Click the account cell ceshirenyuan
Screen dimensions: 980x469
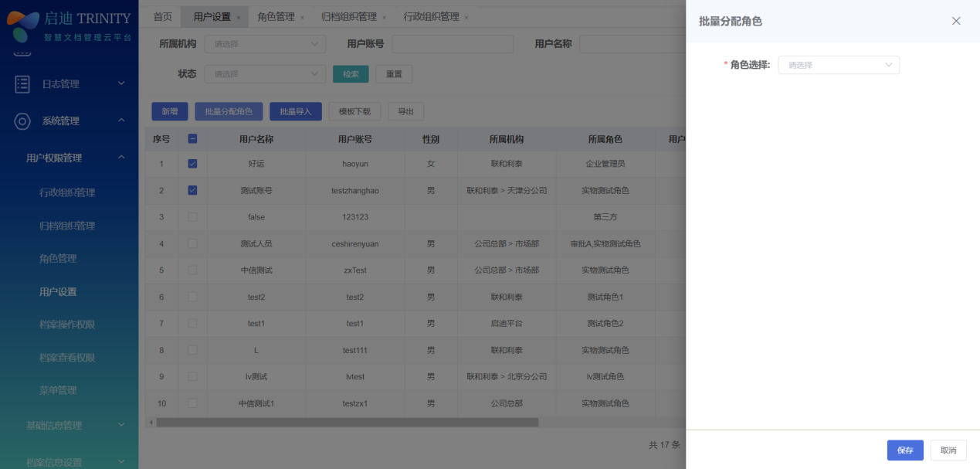click(355, 243)
